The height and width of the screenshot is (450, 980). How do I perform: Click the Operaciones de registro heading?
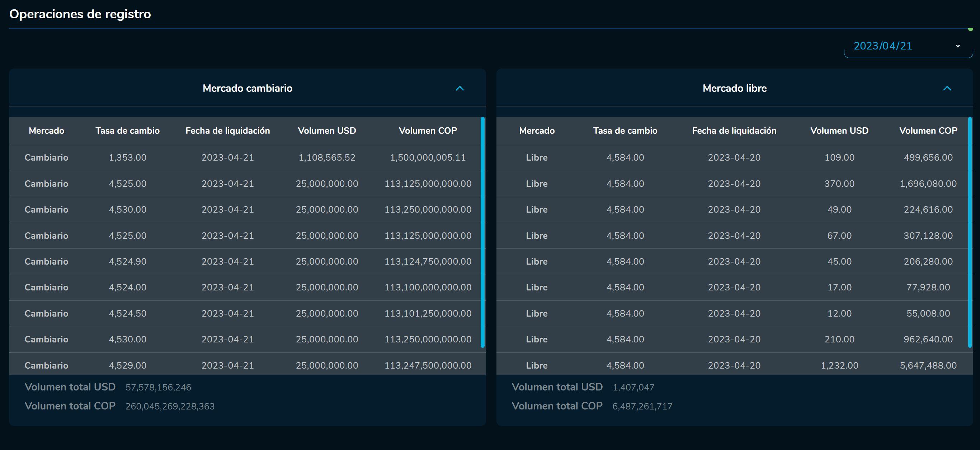pos(80,14)
